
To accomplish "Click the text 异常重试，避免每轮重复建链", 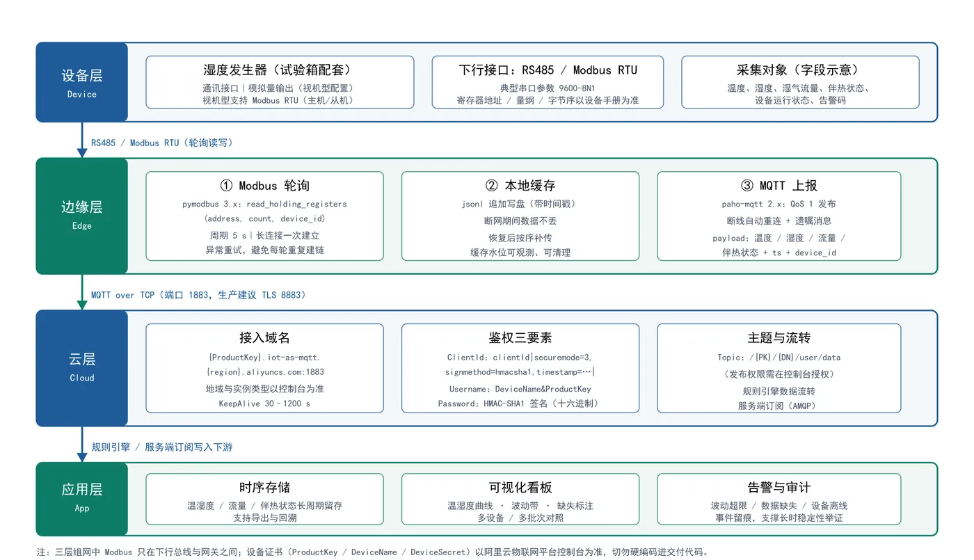I will click(x=265, y=250).
